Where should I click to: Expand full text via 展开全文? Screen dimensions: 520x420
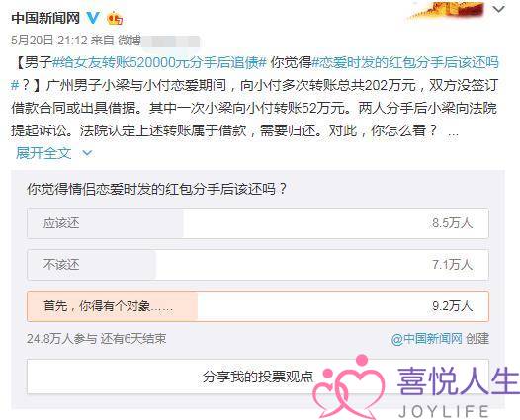(43, 153)
